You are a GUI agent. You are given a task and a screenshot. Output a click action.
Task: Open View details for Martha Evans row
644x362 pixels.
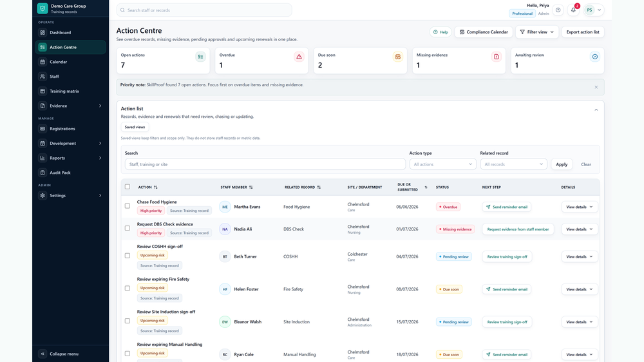click(580, 207)
